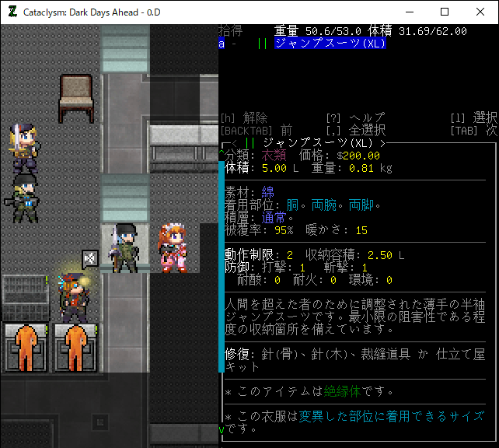Click the coverage value 95%
Screen dimensions: 499x448
pos(284,230)
